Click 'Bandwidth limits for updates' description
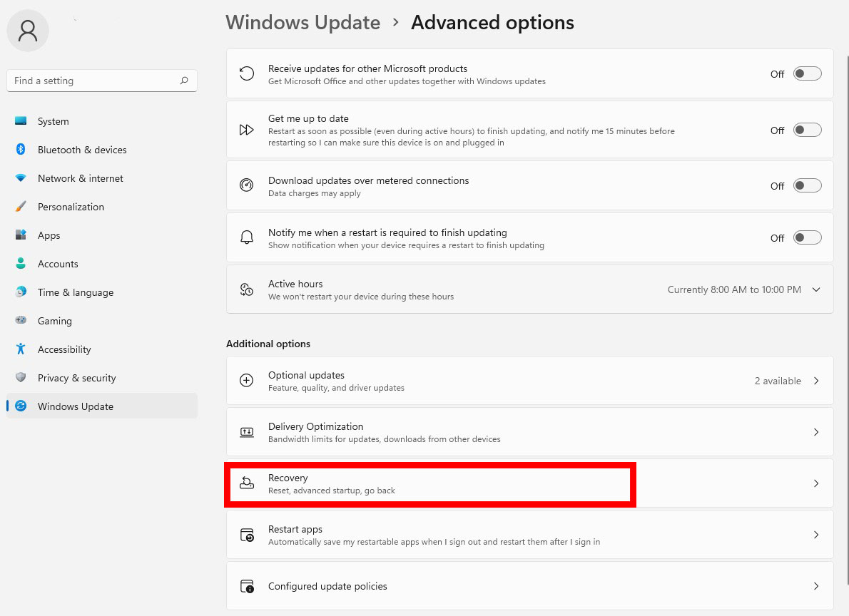This screenshot has width=849, height=616. click(x=384, y=439)
